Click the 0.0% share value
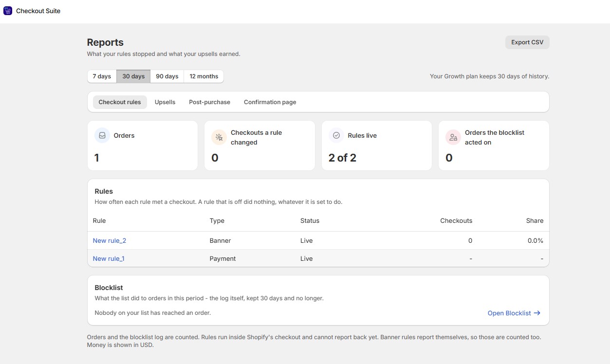 [536, 240]
